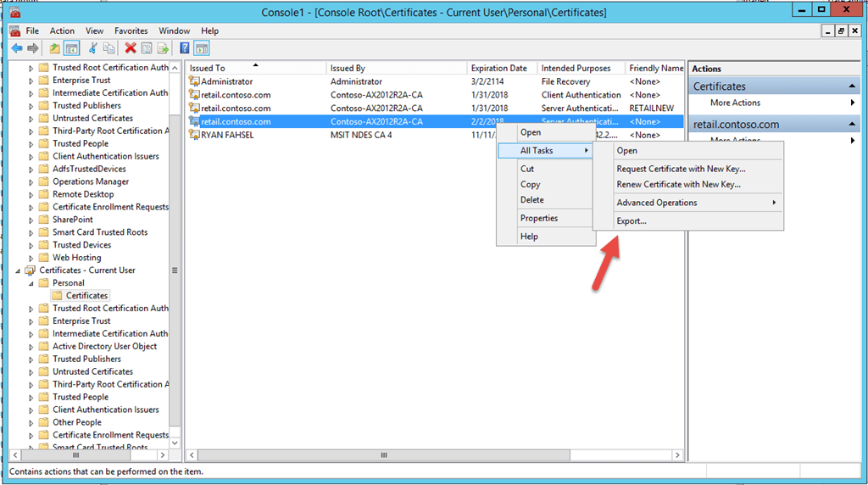868x485 pixels.
Task: Choose Renew Certificate with New Key...
Action: point(688,184)
